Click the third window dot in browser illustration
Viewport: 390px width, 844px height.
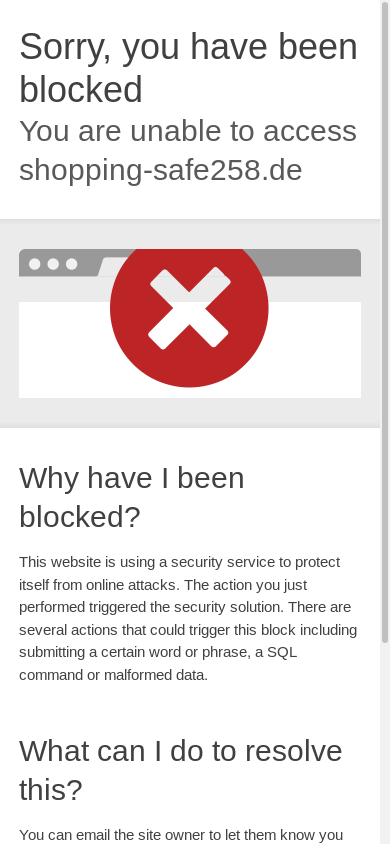[71, 264]
